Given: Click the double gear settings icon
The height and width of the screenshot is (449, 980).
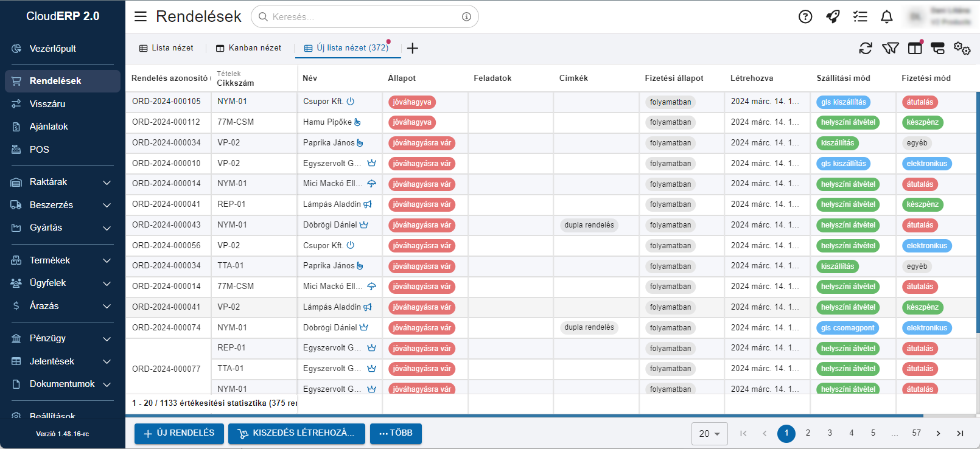Looking at the screenshot, I should (962, 48).
